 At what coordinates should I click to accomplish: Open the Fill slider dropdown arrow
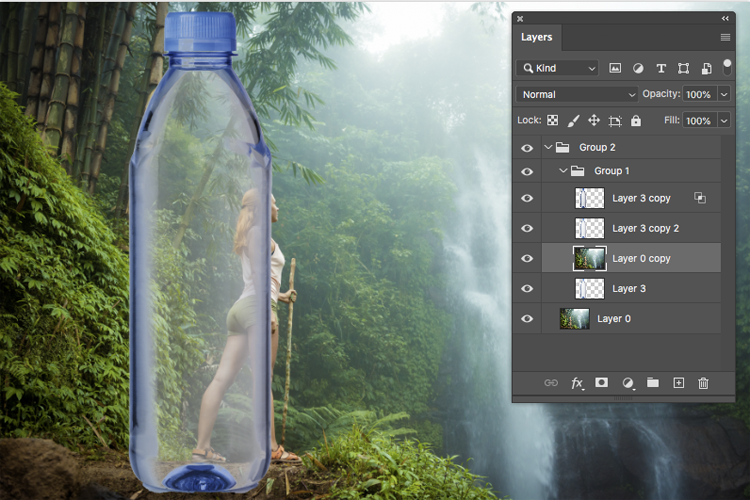click(724, 121)
